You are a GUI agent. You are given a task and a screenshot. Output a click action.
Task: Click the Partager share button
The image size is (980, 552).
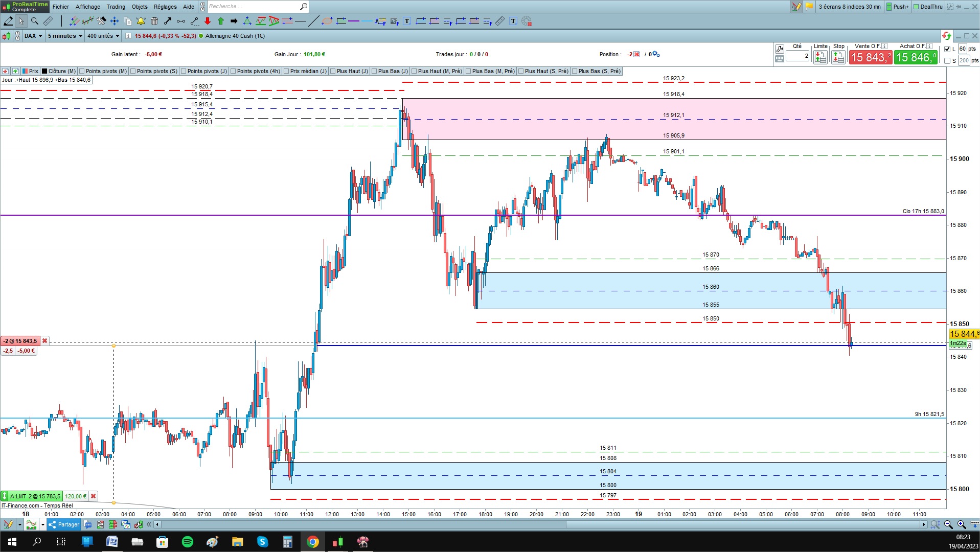[x=64, y=524]
